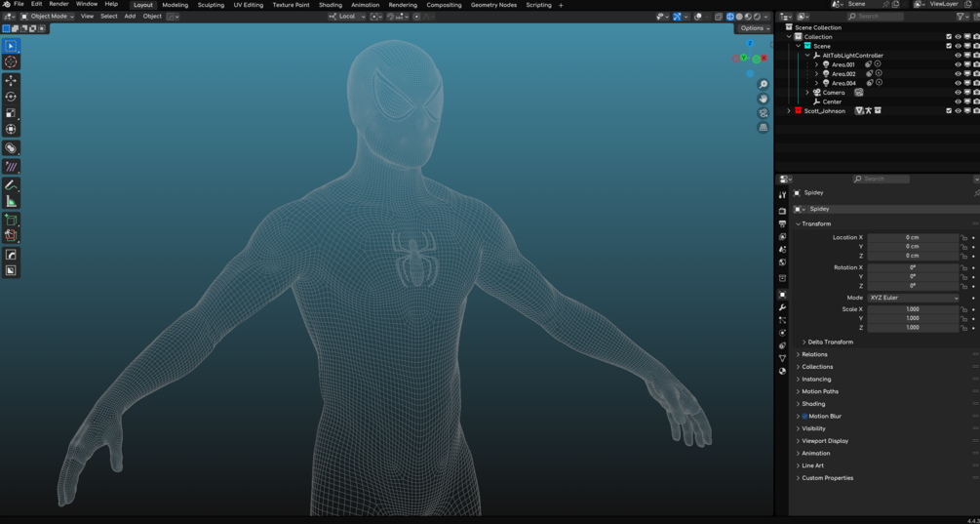Open the Particles properties tab
This screenshot has height=524, width=980.
coord(782,320)
